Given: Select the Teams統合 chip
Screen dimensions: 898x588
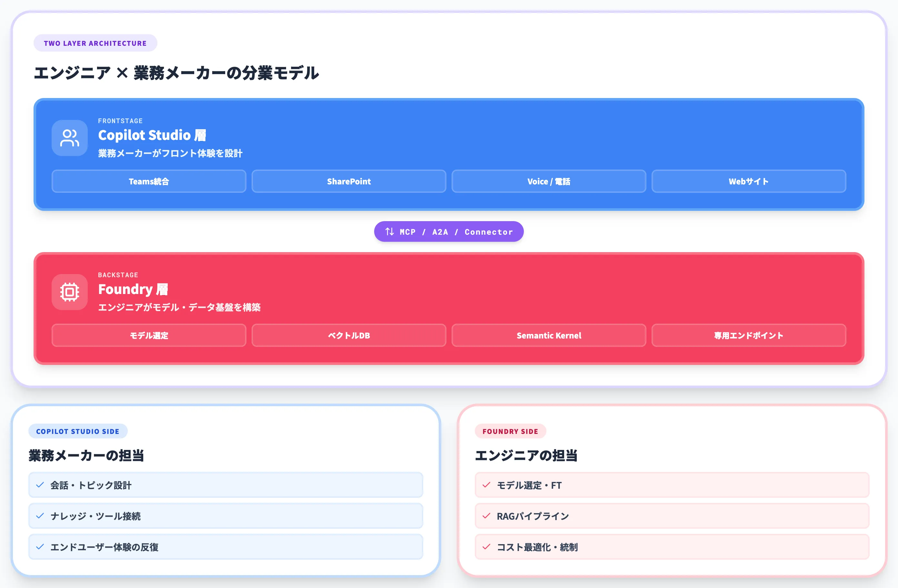Looking at the screenshot, I should tap(149, 181).
